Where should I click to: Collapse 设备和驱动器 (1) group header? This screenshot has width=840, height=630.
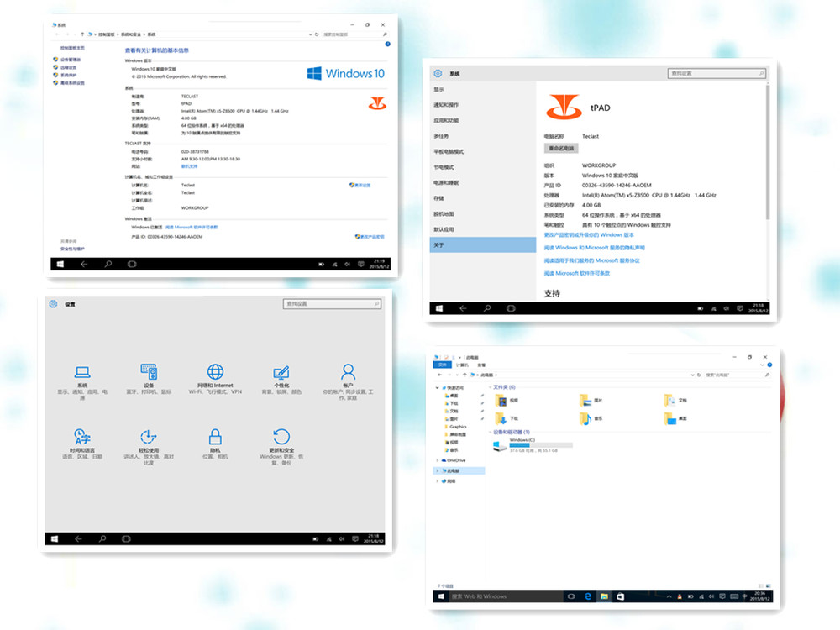(x=491, y=433)
